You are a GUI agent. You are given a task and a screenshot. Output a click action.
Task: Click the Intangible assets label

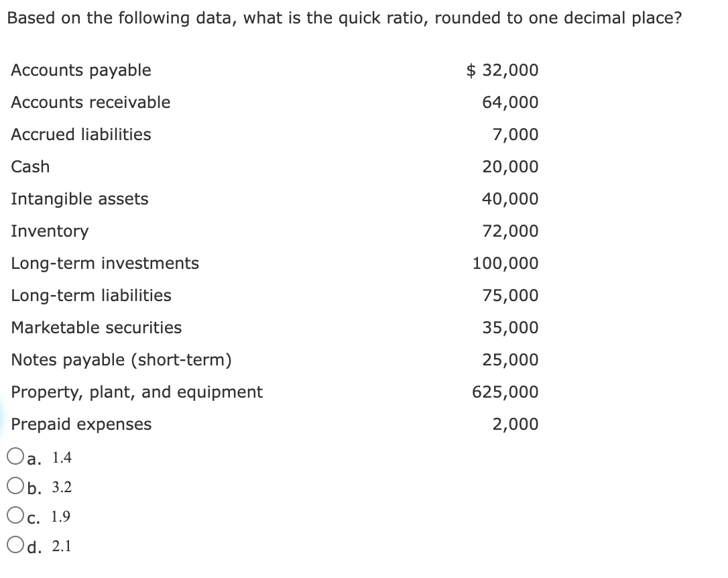(x=79, y=199)
